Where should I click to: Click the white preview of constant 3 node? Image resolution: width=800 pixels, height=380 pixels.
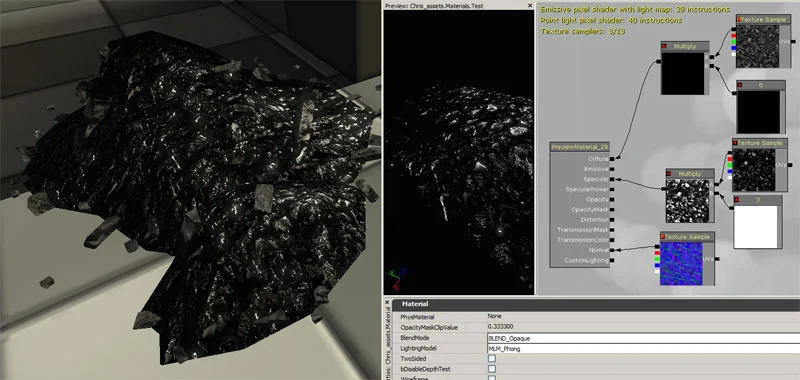[x=756, y=226]
